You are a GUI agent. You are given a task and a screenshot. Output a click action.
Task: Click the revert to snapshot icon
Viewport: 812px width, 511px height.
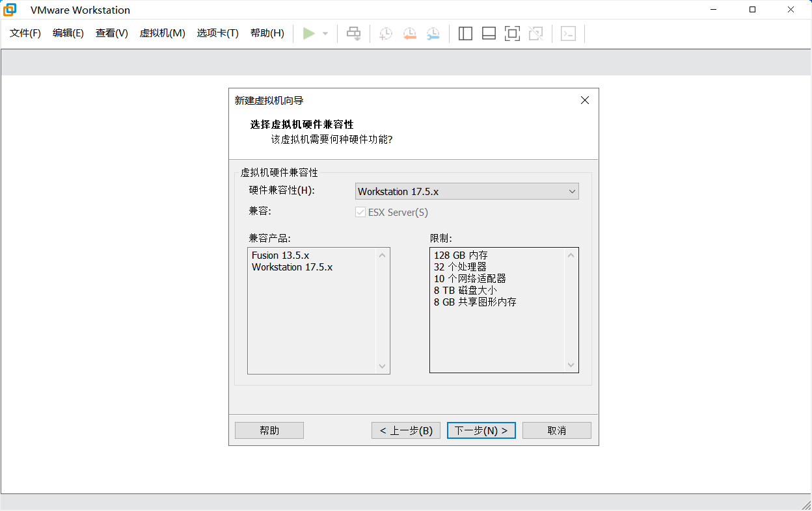point(409,34)
